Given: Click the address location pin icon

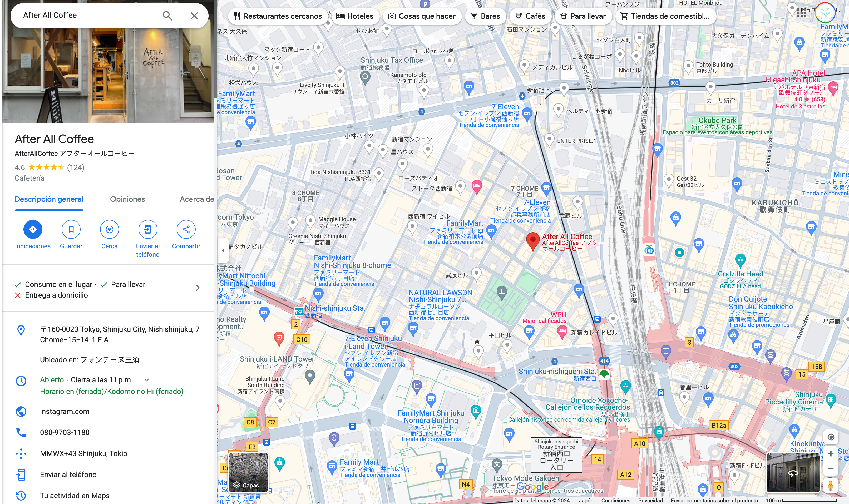Looking at the screenshot, I should [21, 330].
